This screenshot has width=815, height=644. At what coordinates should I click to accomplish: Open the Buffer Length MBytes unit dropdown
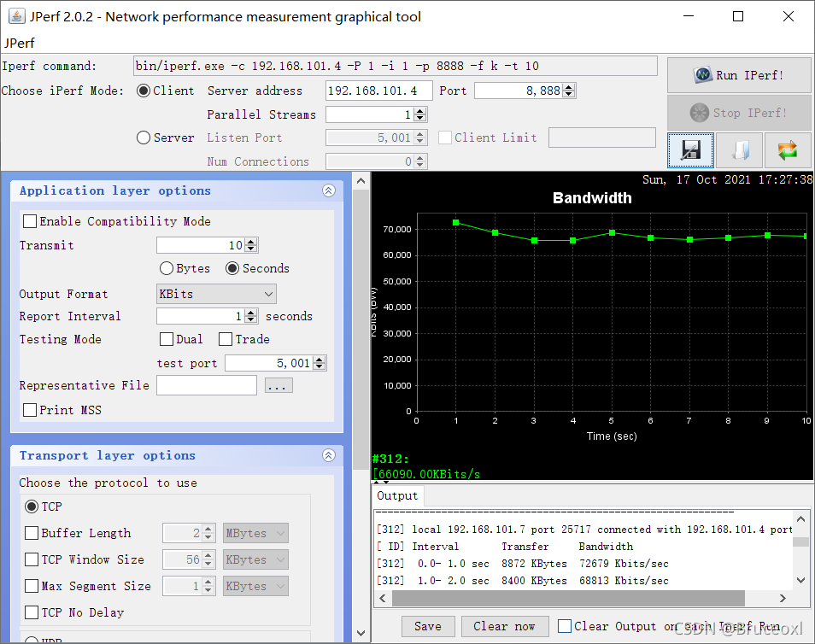pyautogui.click(x=255, y=533)
